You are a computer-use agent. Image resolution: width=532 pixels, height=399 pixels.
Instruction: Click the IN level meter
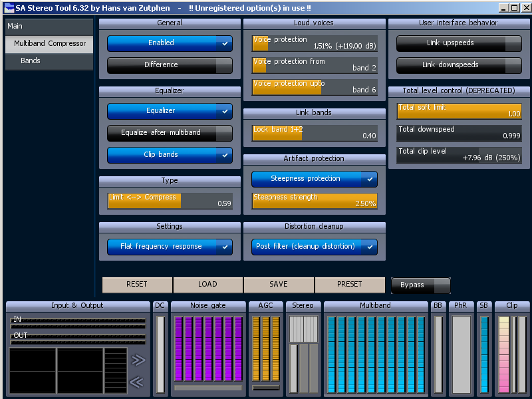(x=78, y=323)
